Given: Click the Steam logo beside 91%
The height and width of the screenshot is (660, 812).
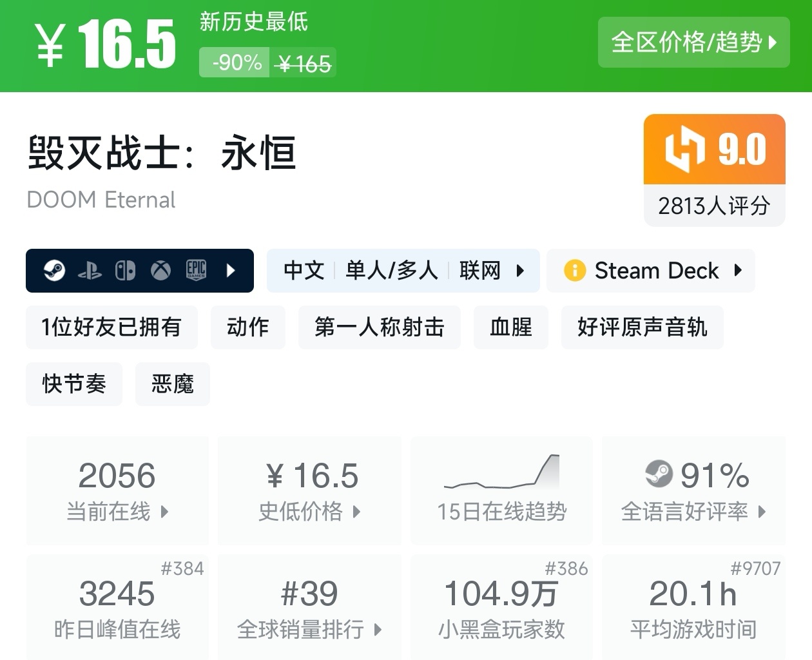Looking at the screenshot, I should click(x=659, y=474).
